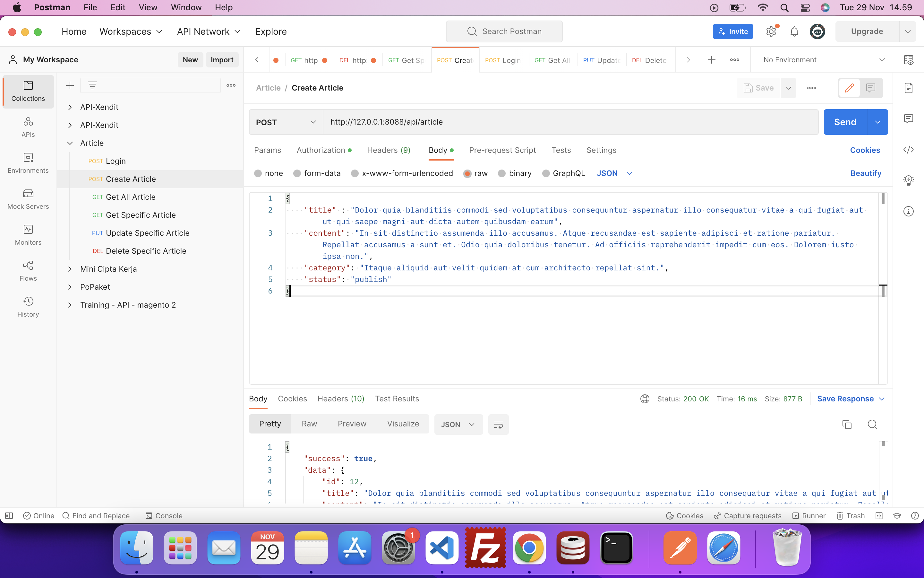924x578 pixels.
Task: Open the APIs sidebar panel
Action: point(28,127)
